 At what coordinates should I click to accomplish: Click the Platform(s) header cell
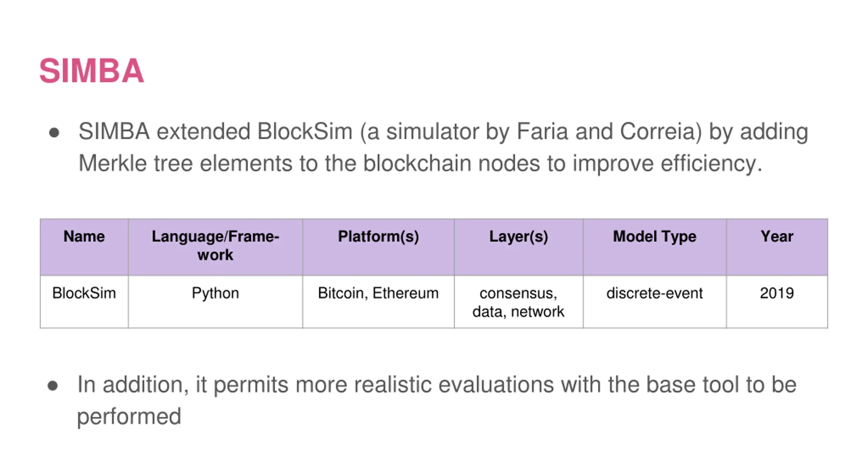[x=378, y=247]
